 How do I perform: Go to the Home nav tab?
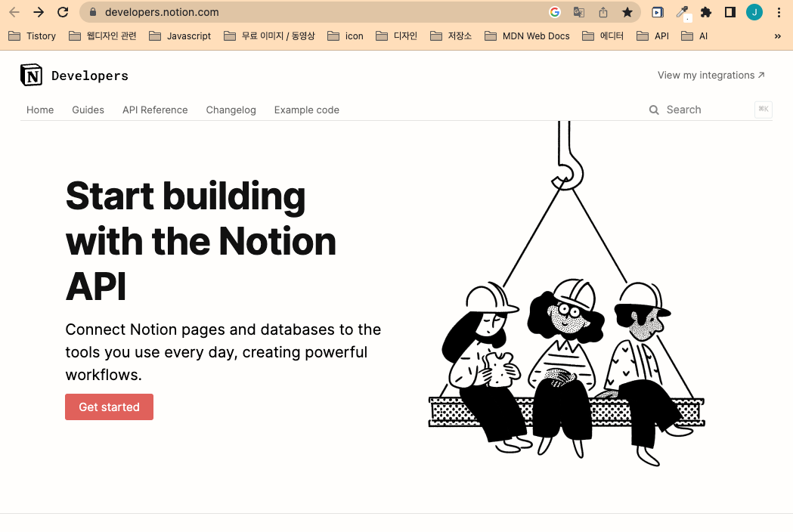(x=40, y=110)
